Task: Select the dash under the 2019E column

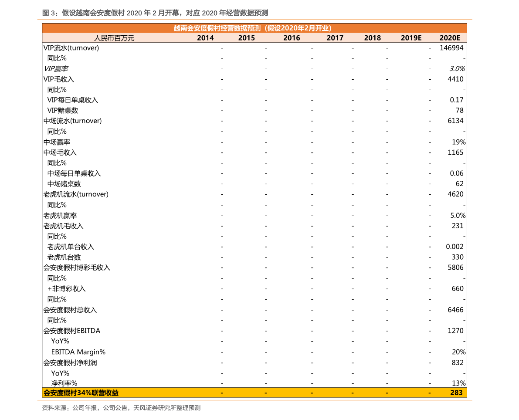Action: coord(430,393)
